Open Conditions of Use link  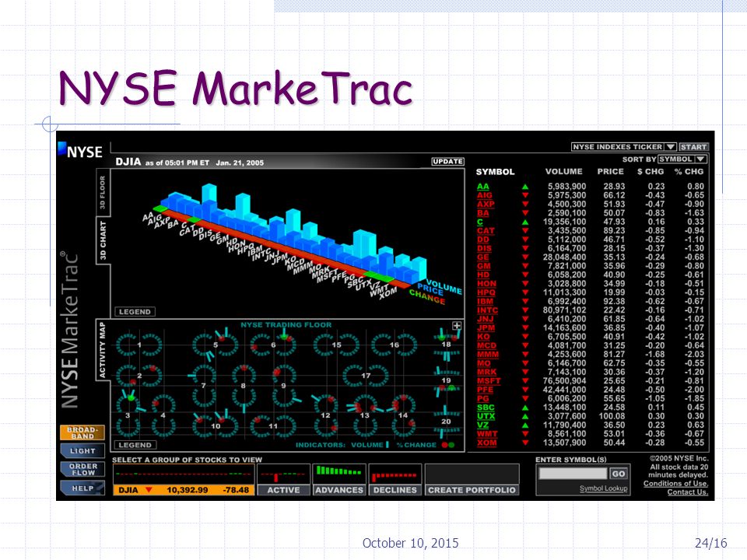tap(675, 483)
